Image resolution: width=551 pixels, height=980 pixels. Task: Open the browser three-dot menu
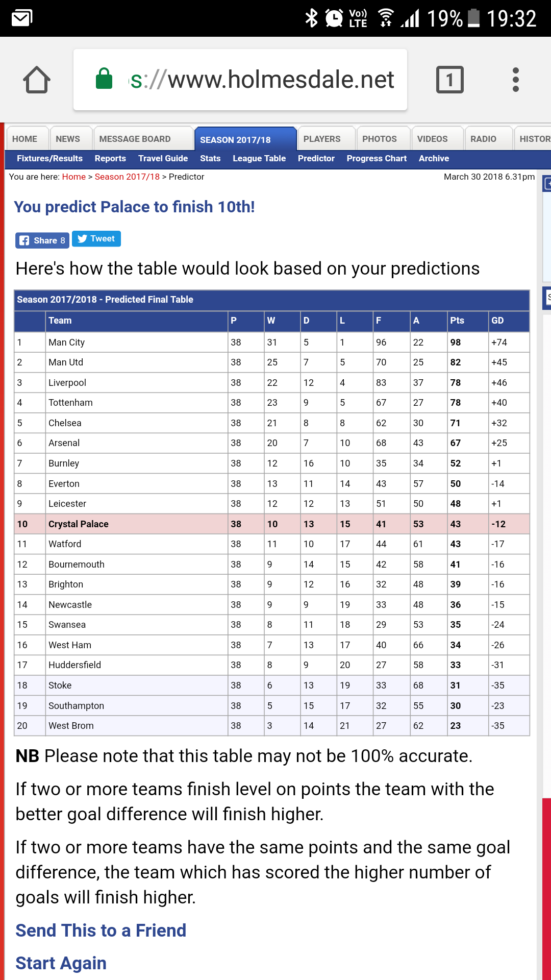(x=516, y=80)
